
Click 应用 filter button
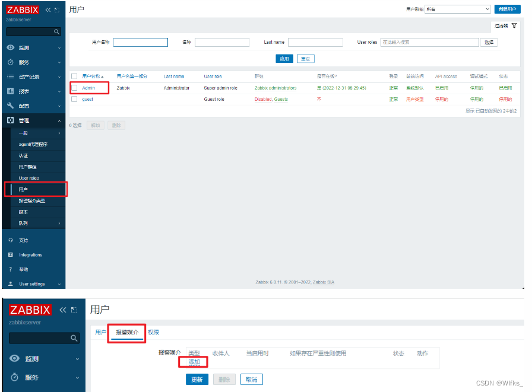284,59
